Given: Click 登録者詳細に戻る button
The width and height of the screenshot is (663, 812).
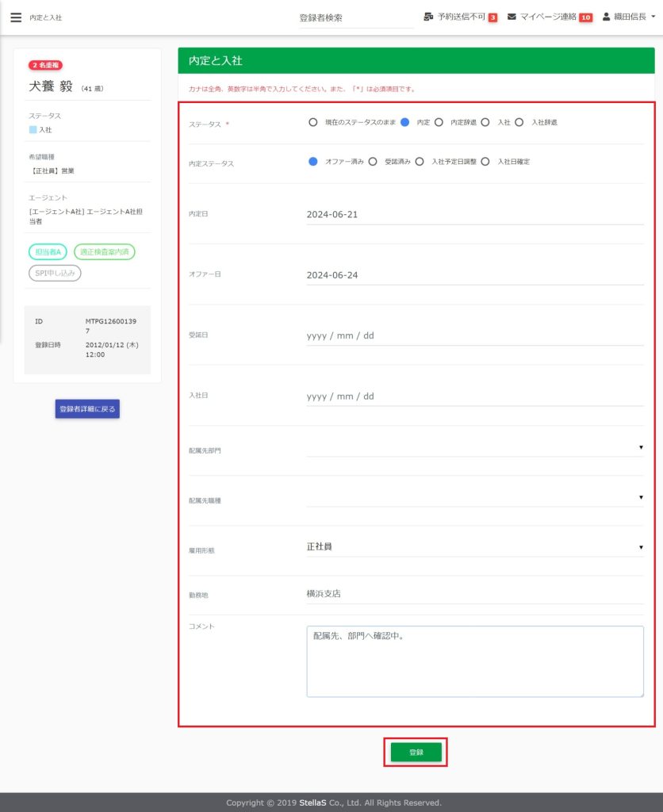Looking at the screenshot, I should pos(87,409).
